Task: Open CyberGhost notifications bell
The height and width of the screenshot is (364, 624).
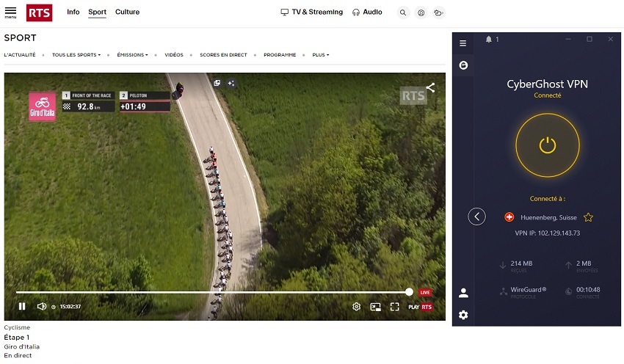Action: coord(488,39)
